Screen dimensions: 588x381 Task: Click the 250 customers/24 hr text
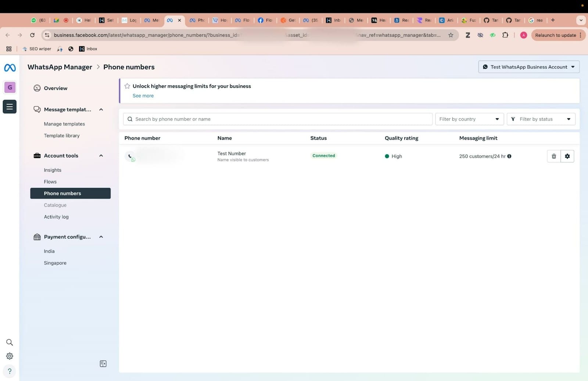482,156
